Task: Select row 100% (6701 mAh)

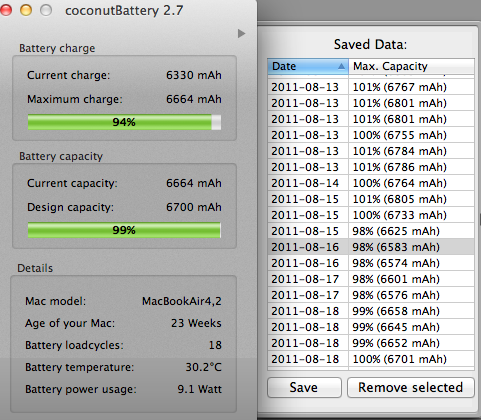Action: 371,359
